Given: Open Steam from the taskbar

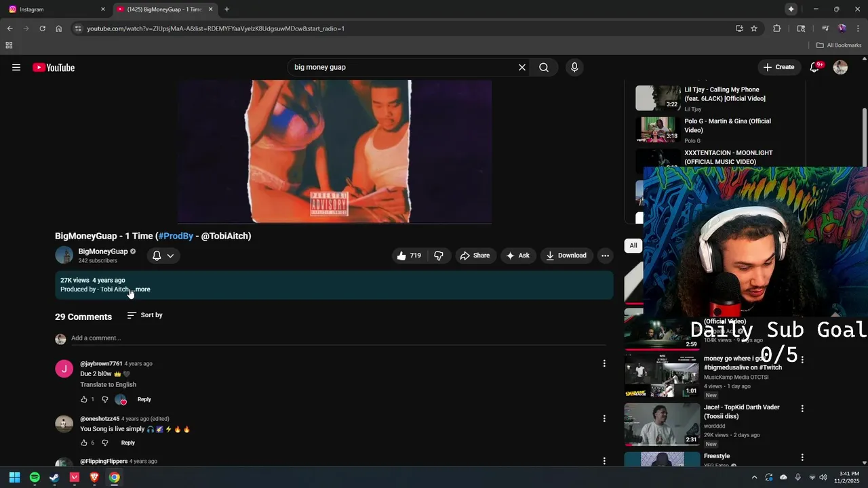Looking at the screenshot, I should (54, 477).
